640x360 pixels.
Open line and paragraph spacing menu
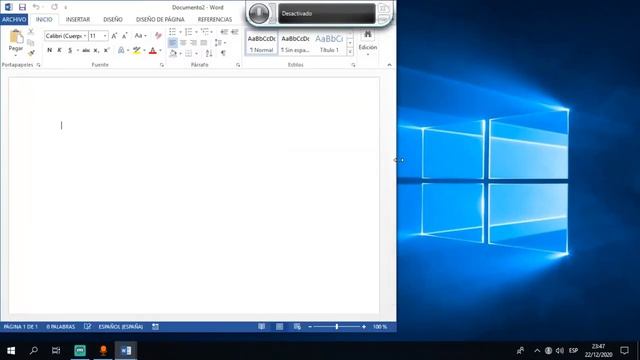click(x=218, y=42)
